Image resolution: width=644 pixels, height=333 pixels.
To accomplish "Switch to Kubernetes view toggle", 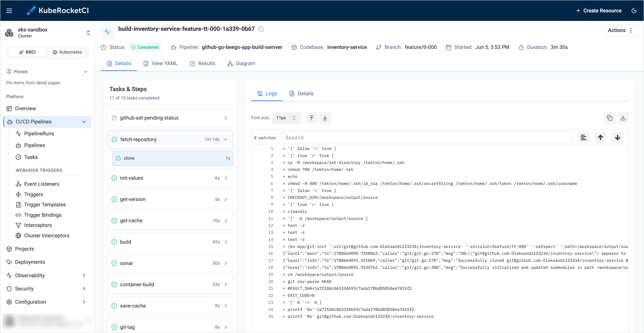I will pos(67,52).
